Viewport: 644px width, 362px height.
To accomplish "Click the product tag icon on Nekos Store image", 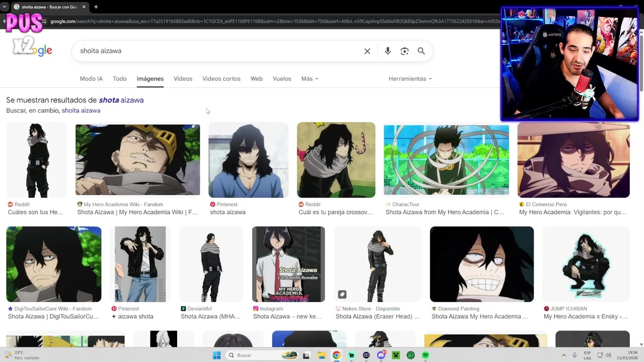I will (342, 294).
